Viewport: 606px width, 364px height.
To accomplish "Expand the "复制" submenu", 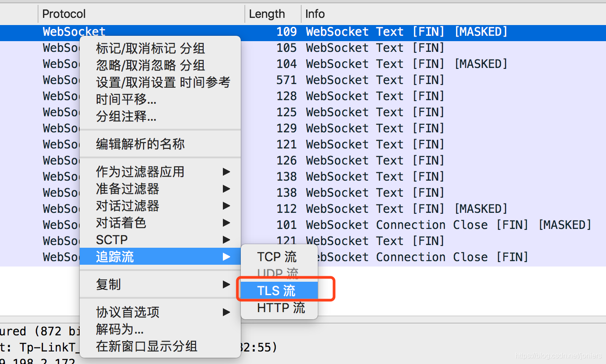I will [x=109, y=284].
